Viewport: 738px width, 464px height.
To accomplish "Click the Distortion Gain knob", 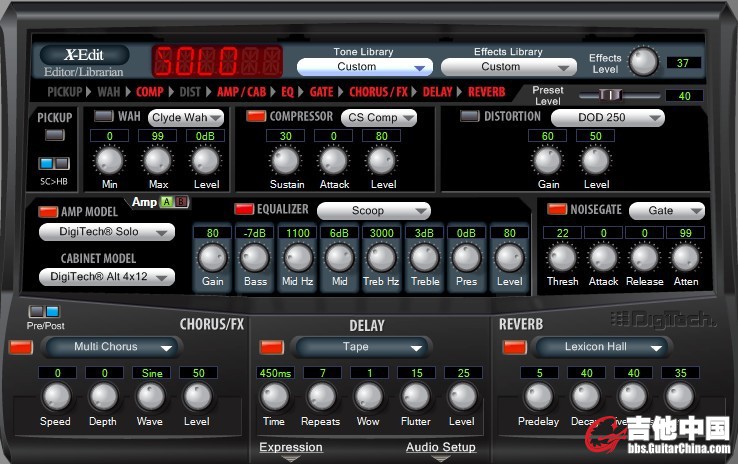I will point(547,161).
